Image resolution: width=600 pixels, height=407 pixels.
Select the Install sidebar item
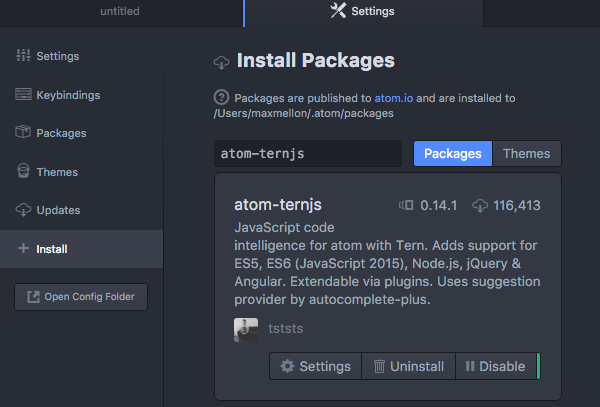pyautogui.click(x=82, y=249)
